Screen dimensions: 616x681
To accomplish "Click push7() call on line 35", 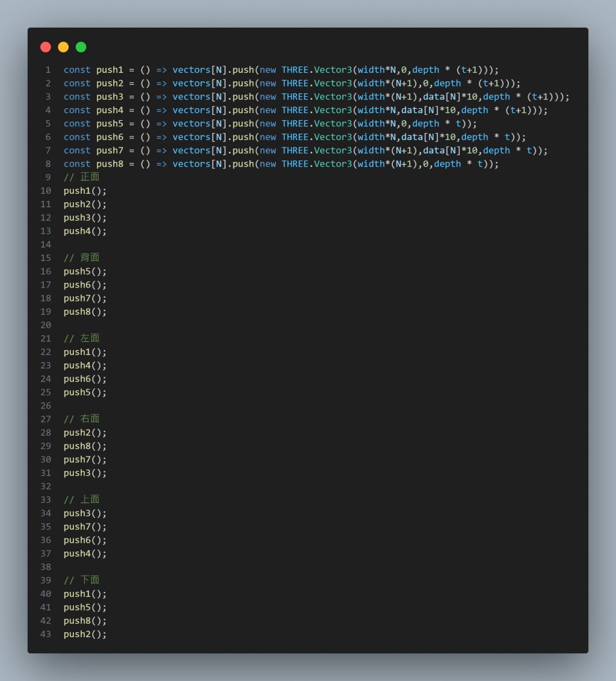I will click(x=85, y=527).
